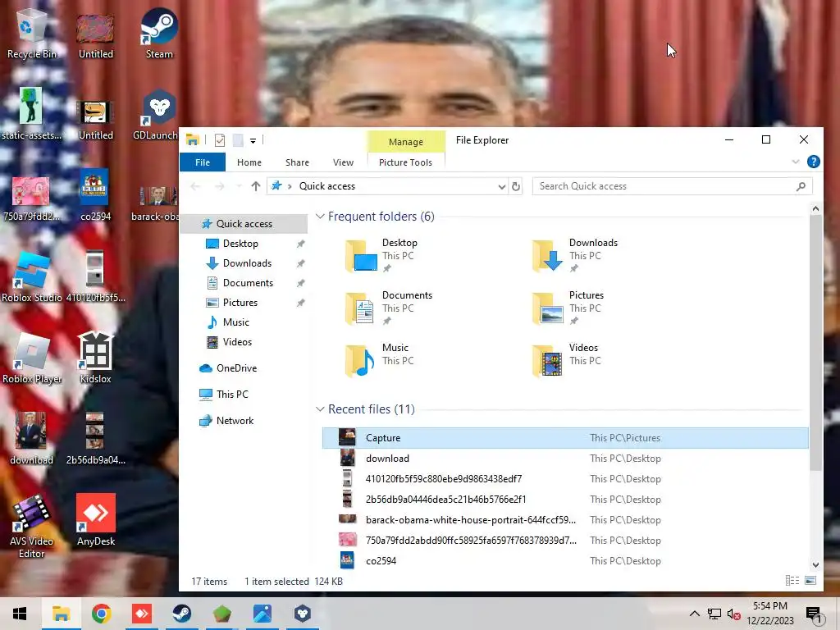Click the Manage contextual tab

[405, 142]
